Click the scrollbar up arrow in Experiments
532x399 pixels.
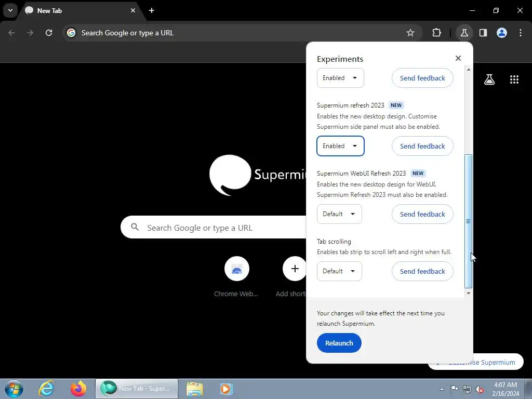tap(469, 70)
